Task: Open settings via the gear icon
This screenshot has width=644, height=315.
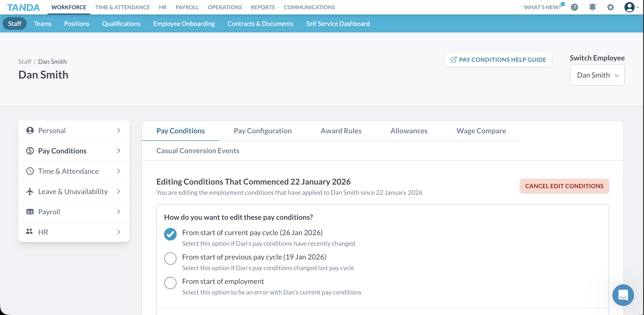Action: click(x=610, y=7)
